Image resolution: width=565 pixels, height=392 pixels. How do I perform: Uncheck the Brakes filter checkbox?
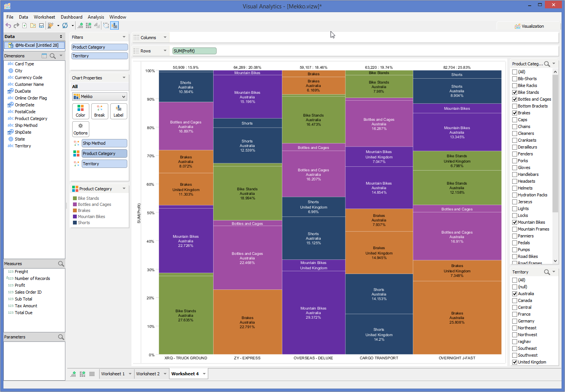514,113
